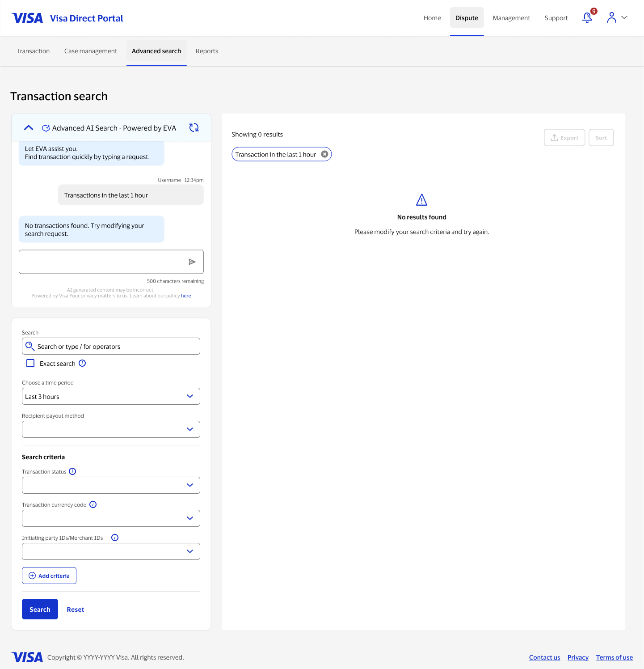
Task: Open the time period dropdown
Action: (189, 396)
